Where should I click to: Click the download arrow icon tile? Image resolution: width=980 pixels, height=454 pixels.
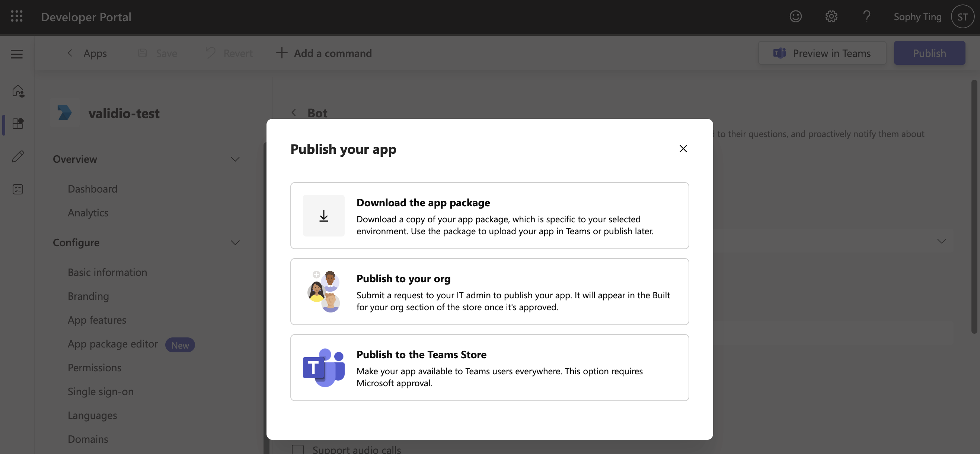click(323, 215)
